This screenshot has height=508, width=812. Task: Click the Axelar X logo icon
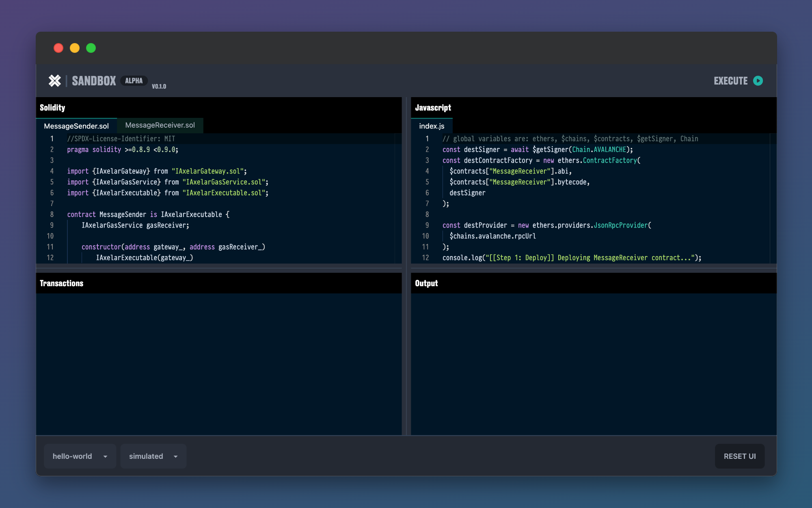click(x=55, y=81)
